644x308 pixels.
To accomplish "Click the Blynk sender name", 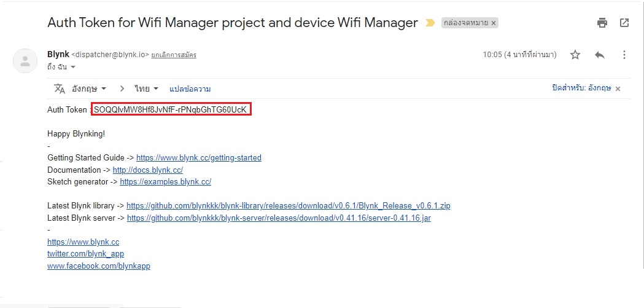I will point(58,54).
